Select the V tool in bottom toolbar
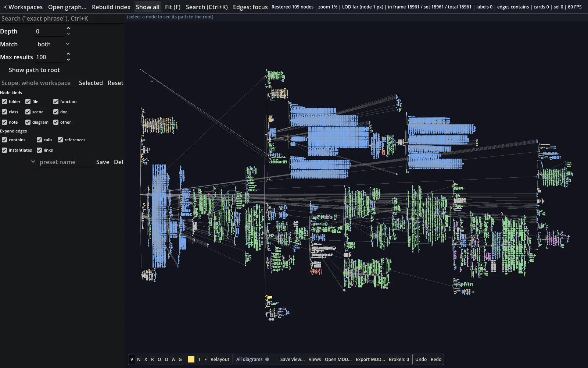 (132, 360)
